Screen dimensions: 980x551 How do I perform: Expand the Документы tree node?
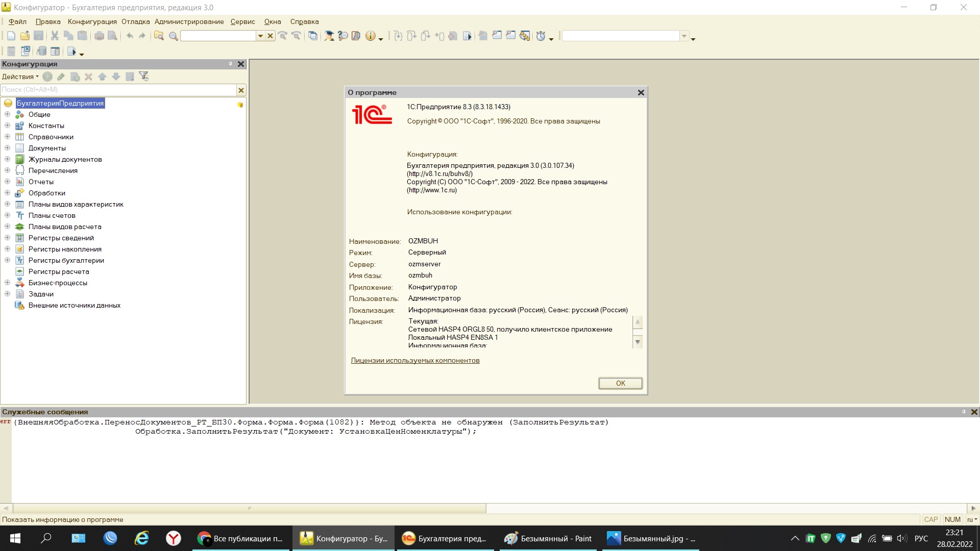click(7, 148)
